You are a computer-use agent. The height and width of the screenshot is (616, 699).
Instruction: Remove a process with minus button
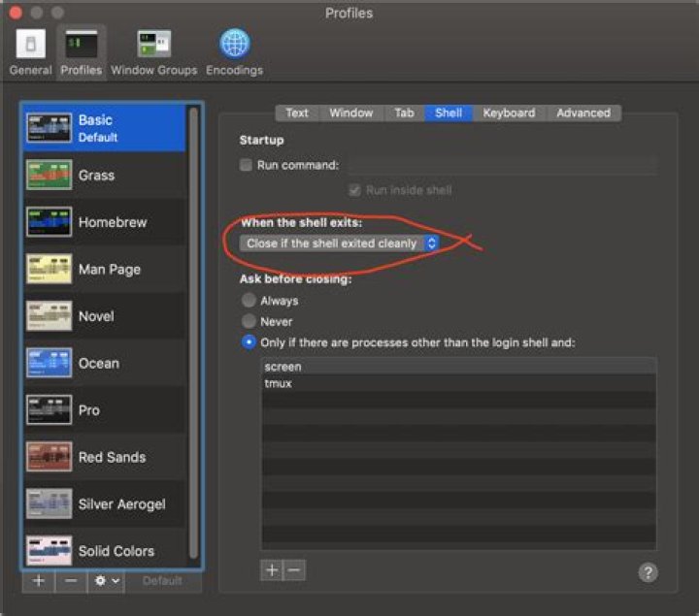tap(294, 570)
